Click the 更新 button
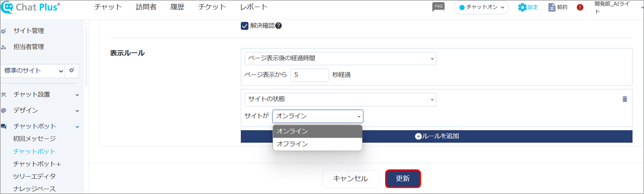 coord(403,179)
